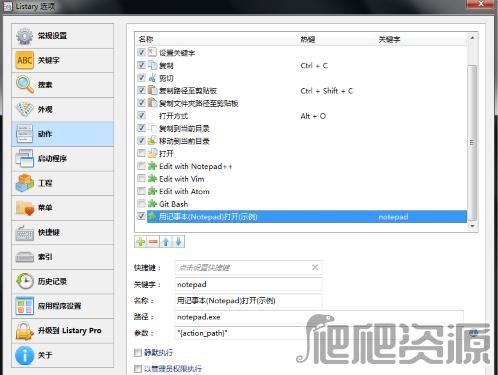
Task: Open the 外观 appearance section
Action: [63, 109]
